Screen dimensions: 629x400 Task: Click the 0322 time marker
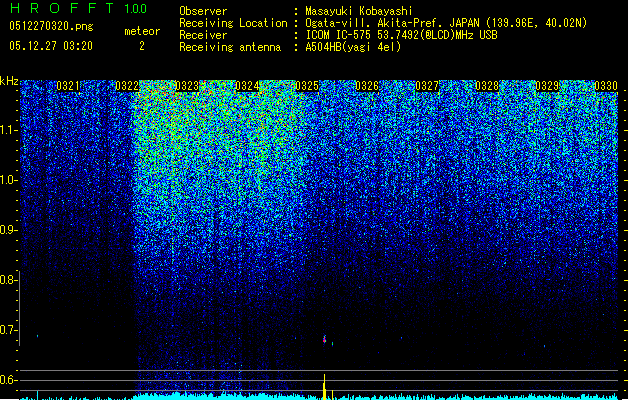click(x=127, y=86)
